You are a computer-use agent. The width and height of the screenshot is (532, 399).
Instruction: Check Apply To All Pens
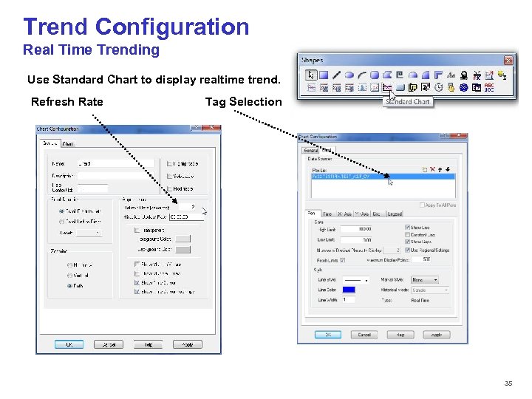pos(422,205)
